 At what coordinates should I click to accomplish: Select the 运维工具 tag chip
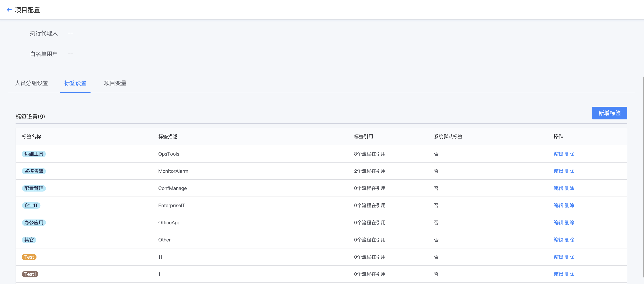coord(34,154)
